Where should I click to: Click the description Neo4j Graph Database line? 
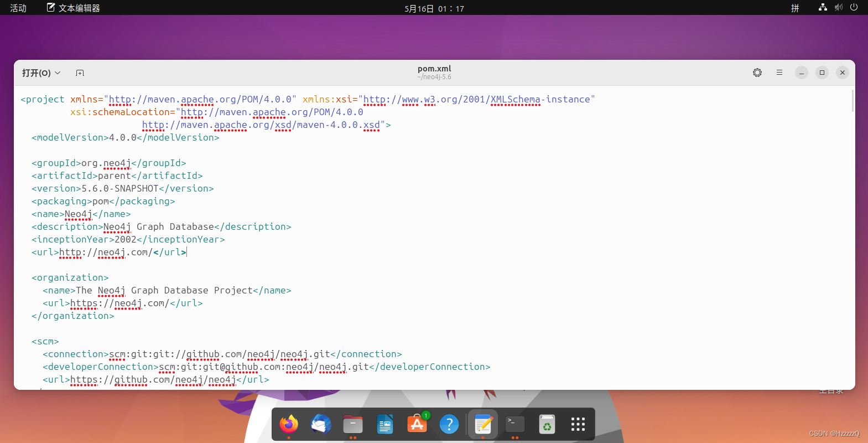point(162,226)
